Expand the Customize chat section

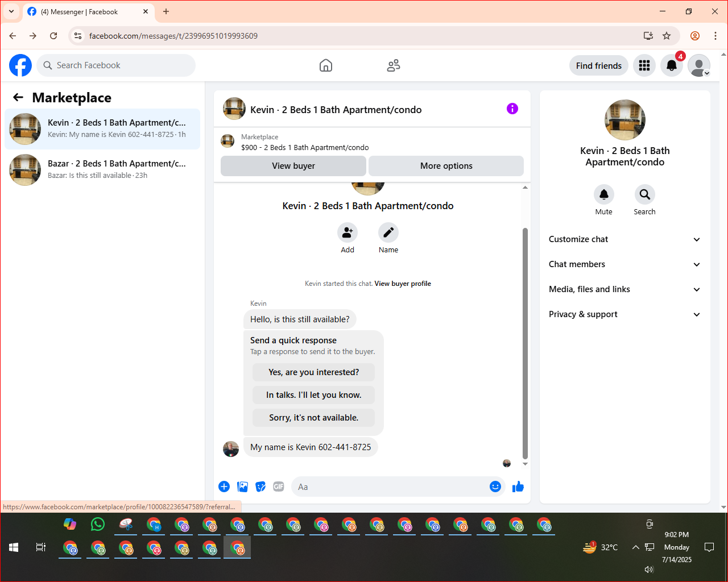tap(625, 239)
